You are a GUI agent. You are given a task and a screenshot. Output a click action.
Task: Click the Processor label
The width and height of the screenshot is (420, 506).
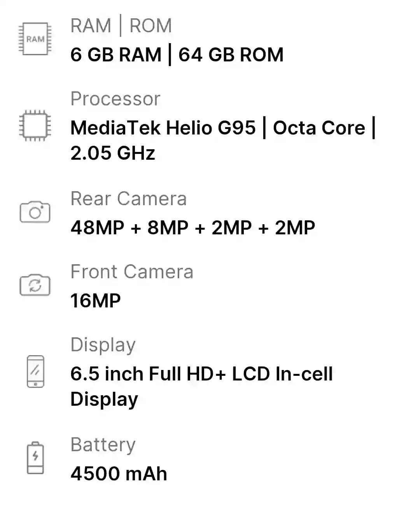click(x=115, y=99)
